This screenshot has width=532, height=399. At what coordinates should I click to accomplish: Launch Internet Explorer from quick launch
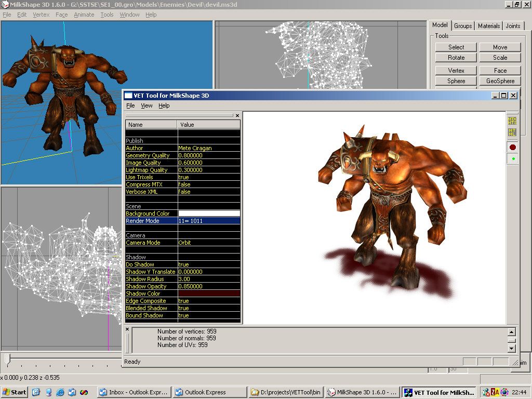[x=60, y=392]
